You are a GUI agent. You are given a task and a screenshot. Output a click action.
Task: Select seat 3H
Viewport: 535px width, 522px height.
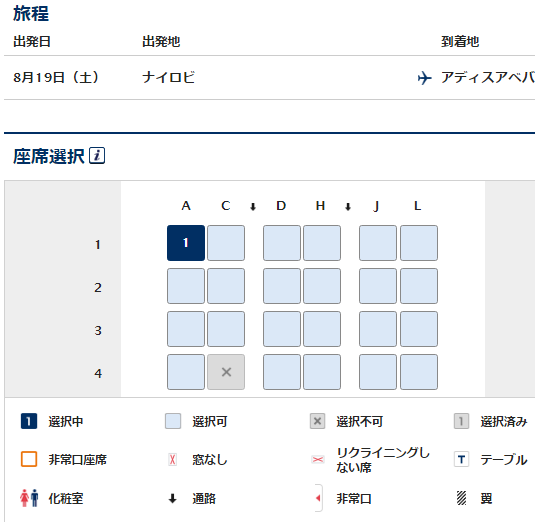coord(322,329)
